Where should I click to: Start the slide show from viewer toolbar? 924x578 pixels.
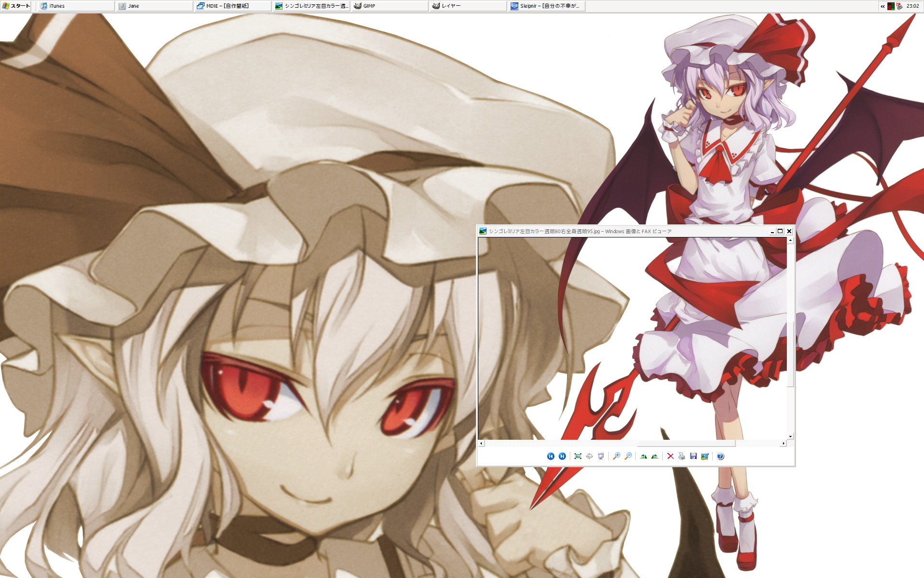601,456
